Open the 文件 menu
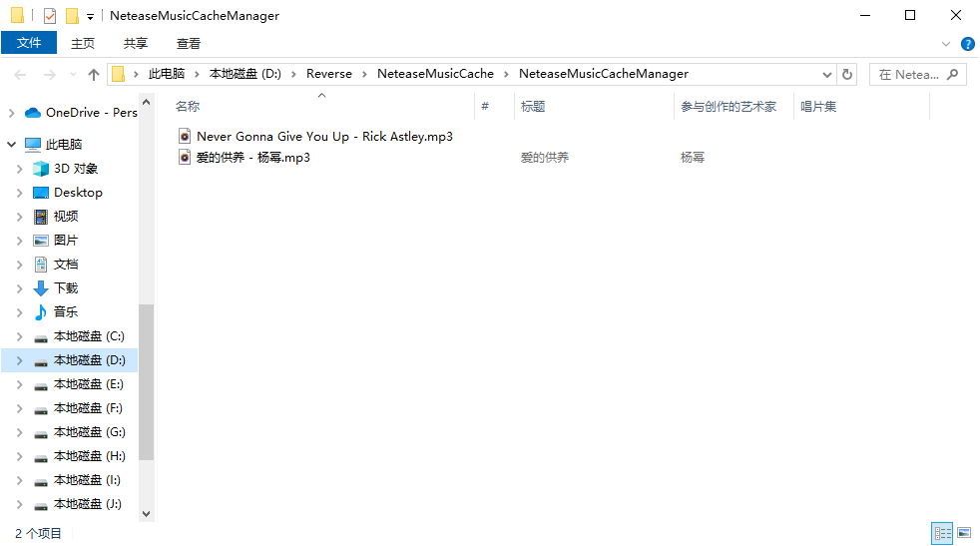The height and width of the screenshot is (546, 980). 29,43
